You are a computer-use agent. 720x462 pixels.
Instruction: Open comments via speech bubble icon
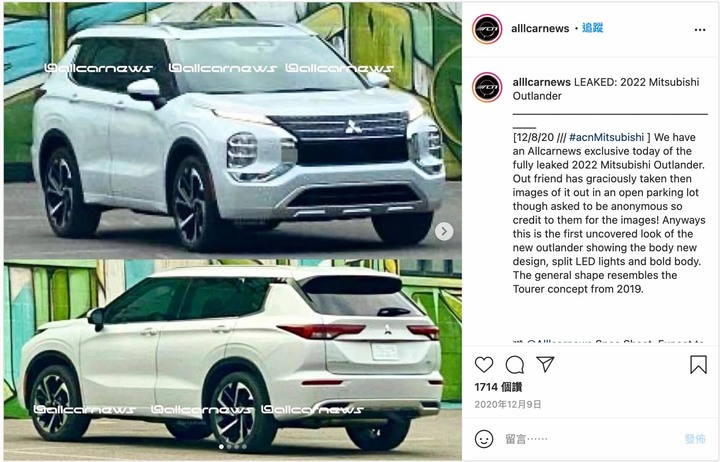pyautogui.click(x=515, y=365)
